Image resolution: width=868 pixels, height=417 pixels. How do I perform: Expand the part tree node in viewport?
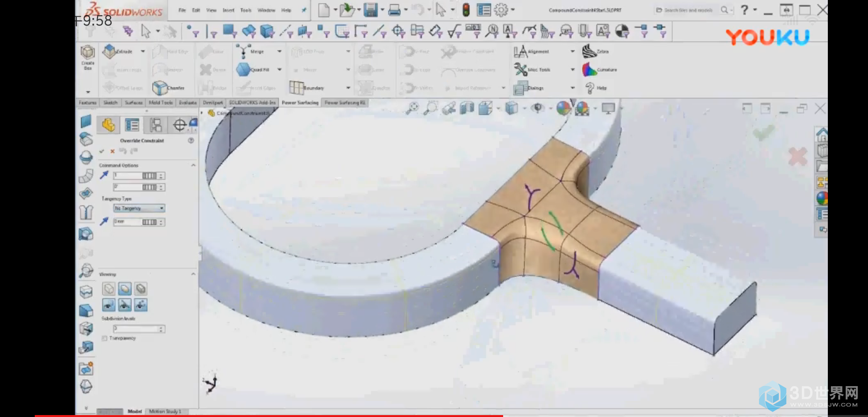[202, 113]
